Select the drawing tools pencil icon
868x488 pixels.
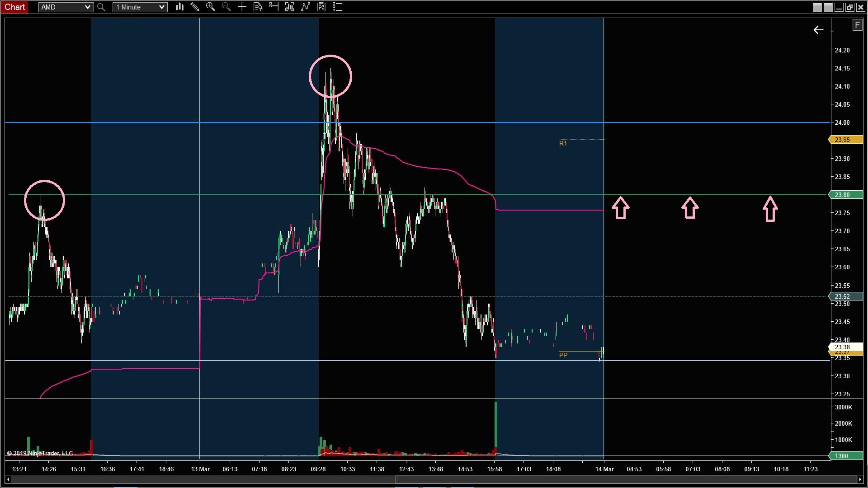pyautogui.click(x=195, y=7)
